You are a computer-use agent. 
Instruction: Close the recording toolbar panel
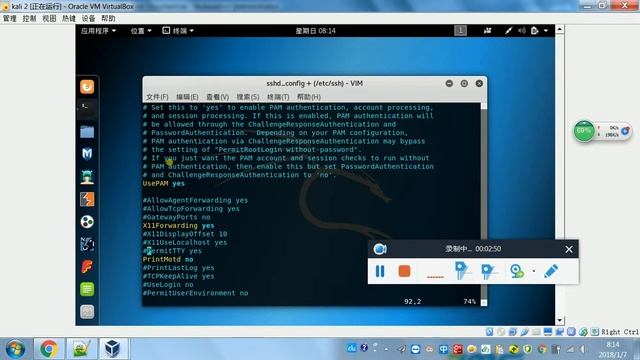pos(569,249)
